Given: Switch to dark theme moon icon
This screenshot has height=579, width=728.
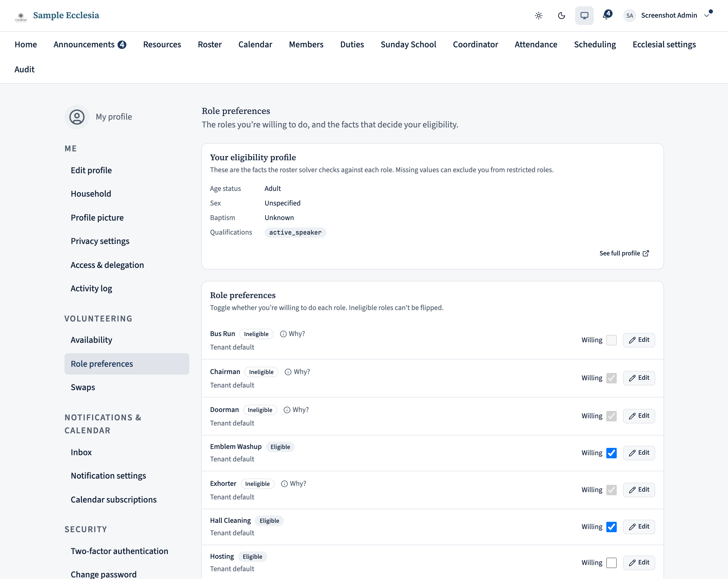Looking at the screenshot, I should click(562, 16).
